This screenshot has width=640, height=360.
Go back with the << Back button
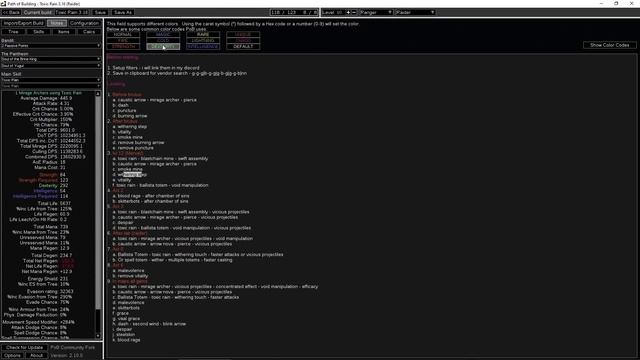(x=11, y=12)
